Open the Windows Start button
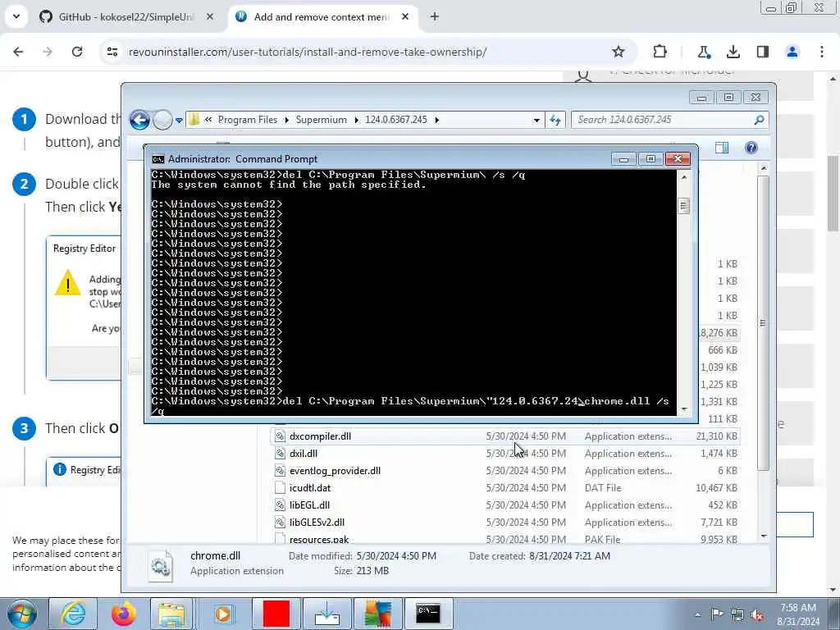840x630 pixels. point(21,614)
